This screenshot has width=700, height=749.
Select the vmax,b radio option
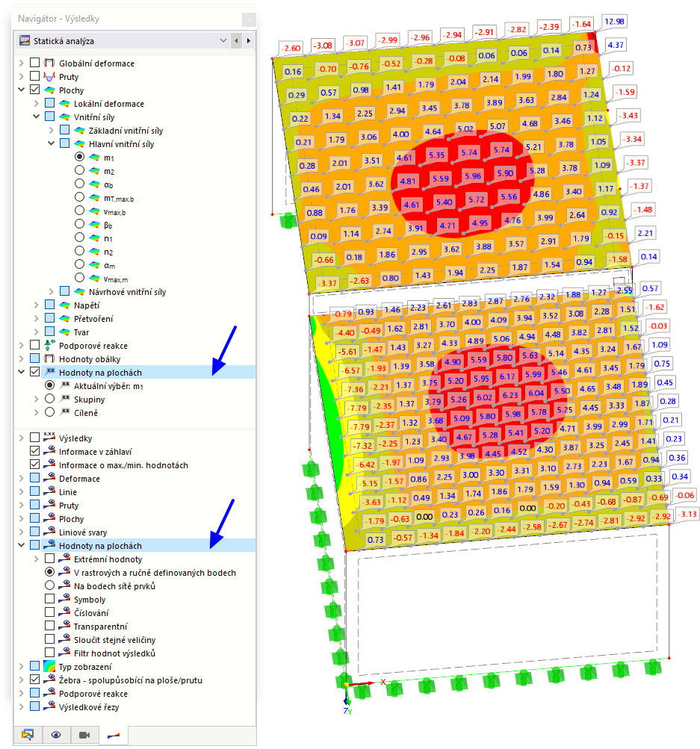tap(79, 210)
